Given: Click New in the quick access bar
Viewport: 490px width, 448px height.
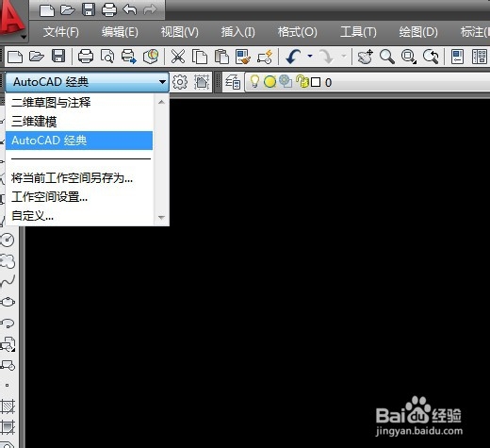Looking at the screenshot, I should [47, 9].
